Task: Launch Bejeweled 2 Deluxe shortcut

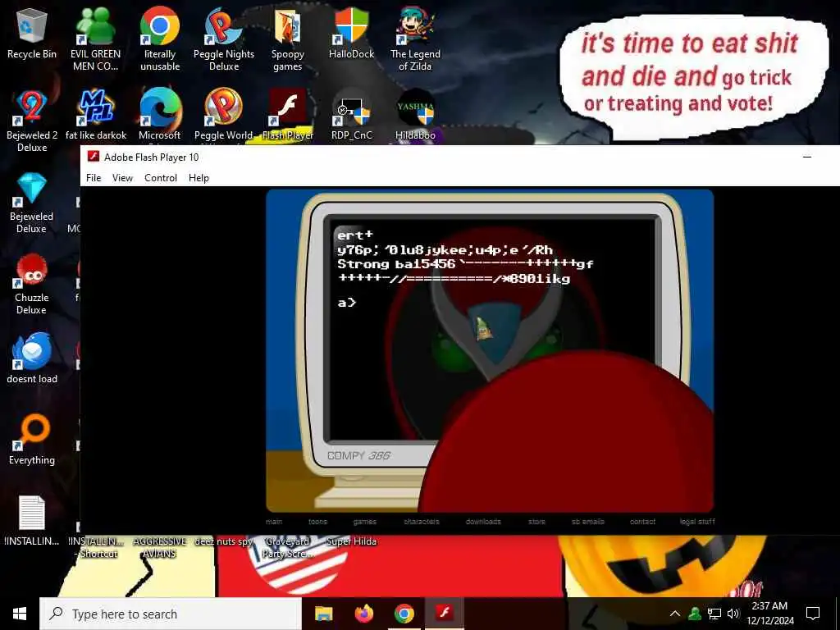Action: [32, 120]
